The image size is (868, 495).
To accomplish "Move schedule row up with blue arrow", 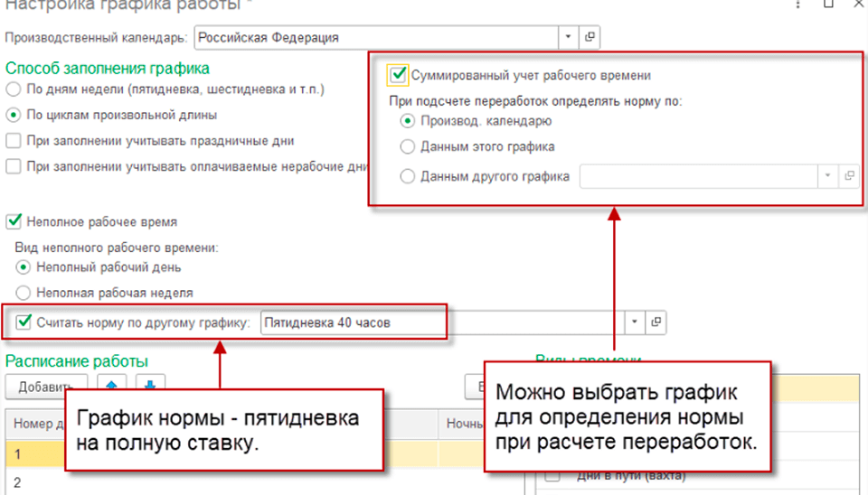I will (112, 386).
